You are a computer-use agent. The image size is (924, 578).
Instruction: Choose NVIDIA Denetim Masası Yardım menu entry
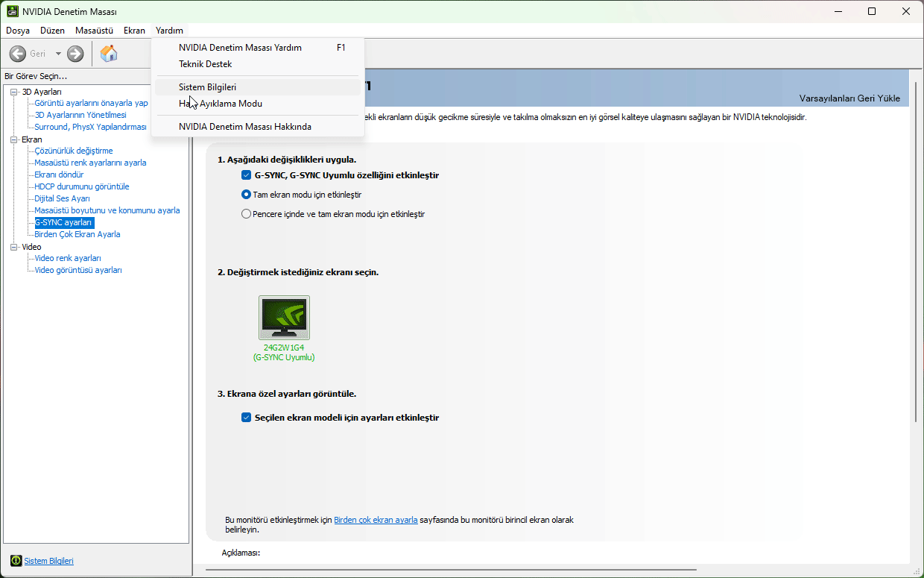click(257, 48)
